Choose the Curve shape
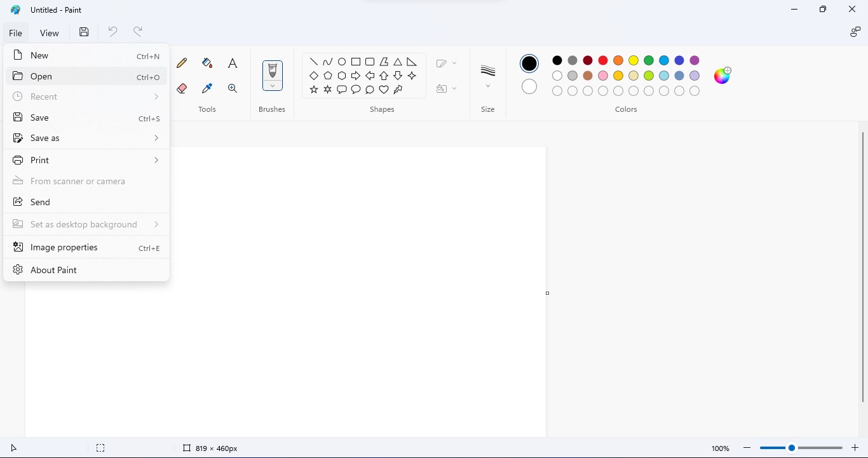The image size is (868, 458). pyautogui.click(x=328, y=62)
